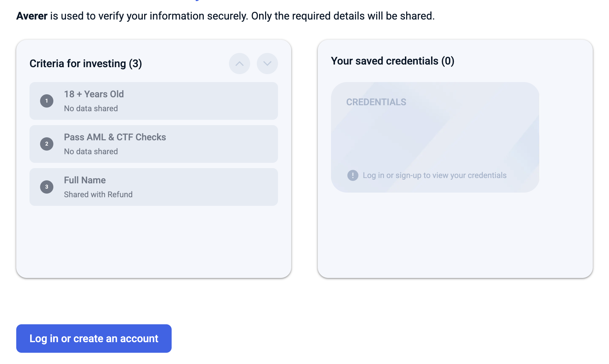Select the Pass AML & CTF Checks title
Image resolution: width=609 pixels, height=364 pixels.
115,137
